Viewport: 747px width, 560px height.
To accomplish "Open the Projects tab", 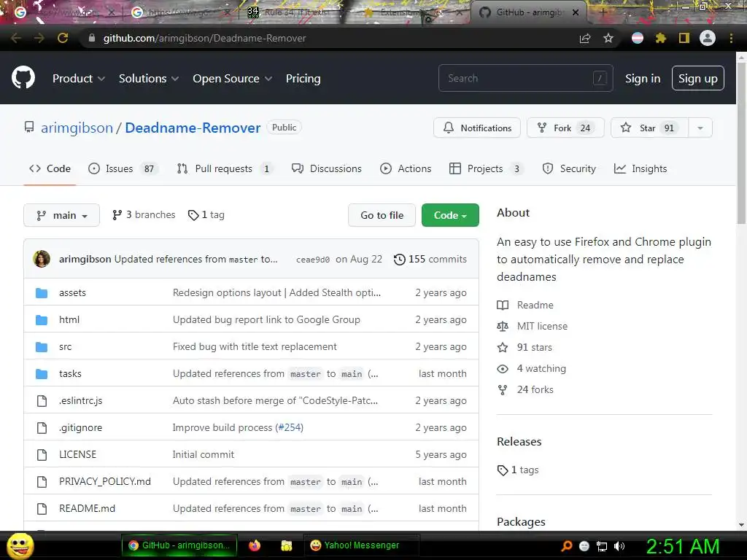I will tap(485, 168).
